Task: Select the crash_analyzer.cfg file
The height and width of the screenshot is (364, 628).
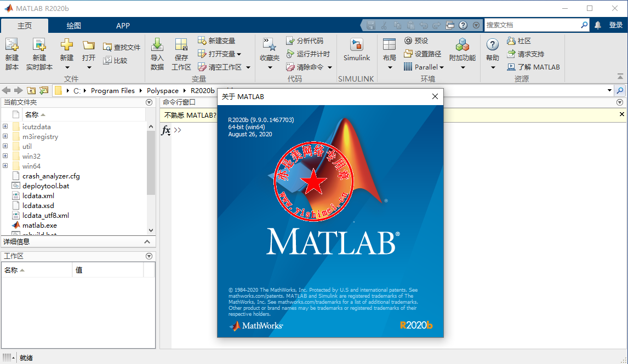Action: click(51, 176)
